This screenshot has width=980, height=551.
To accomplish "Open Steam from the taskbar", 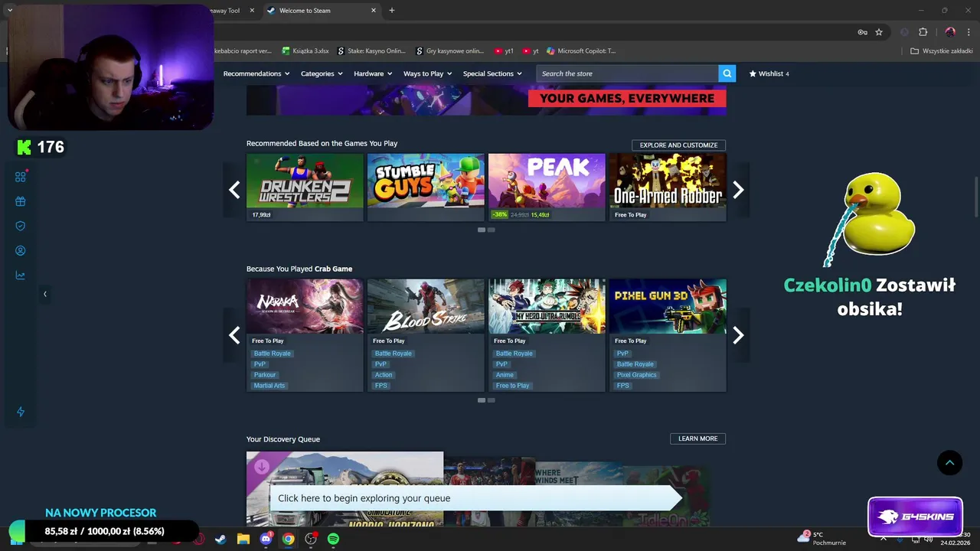I will click(x=220, y=539).
